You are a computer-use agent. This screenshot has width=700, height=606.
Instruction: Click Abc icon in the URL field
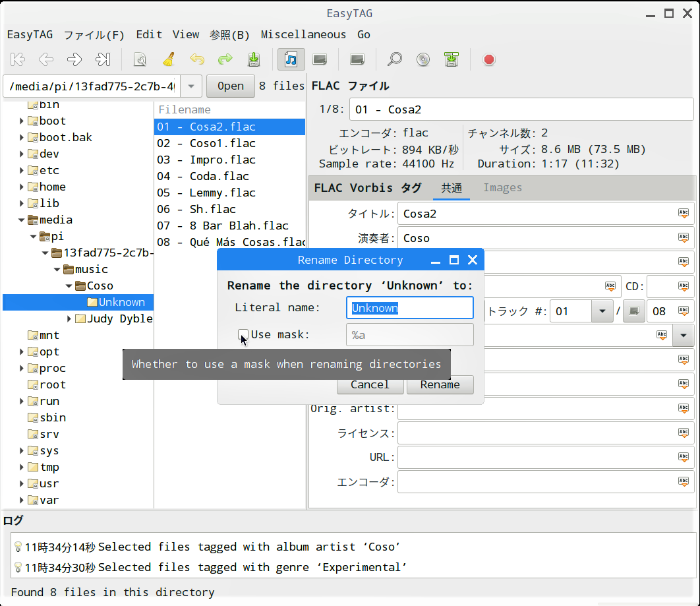(x=684, y=457)
